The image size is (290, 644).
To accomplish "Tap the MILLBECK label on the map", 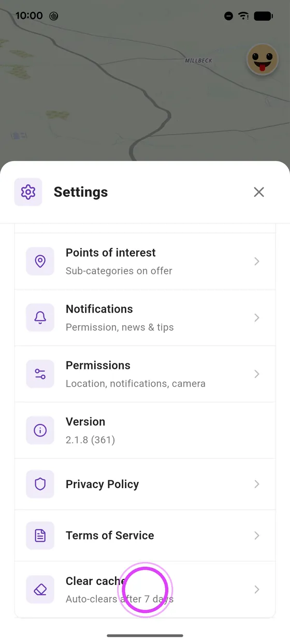I will (x=198, y=61).
